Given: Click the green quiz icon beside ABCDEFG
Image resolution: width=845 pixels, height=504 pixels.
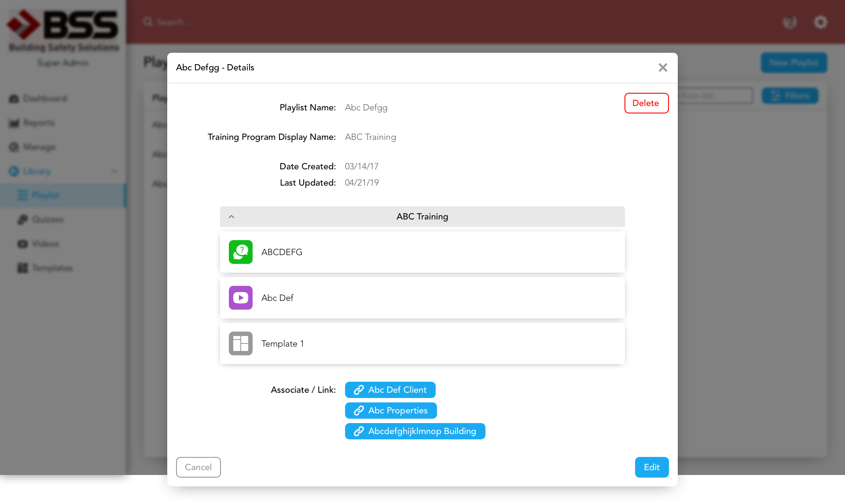Looking at the screenshot, I should coord(241,252).
